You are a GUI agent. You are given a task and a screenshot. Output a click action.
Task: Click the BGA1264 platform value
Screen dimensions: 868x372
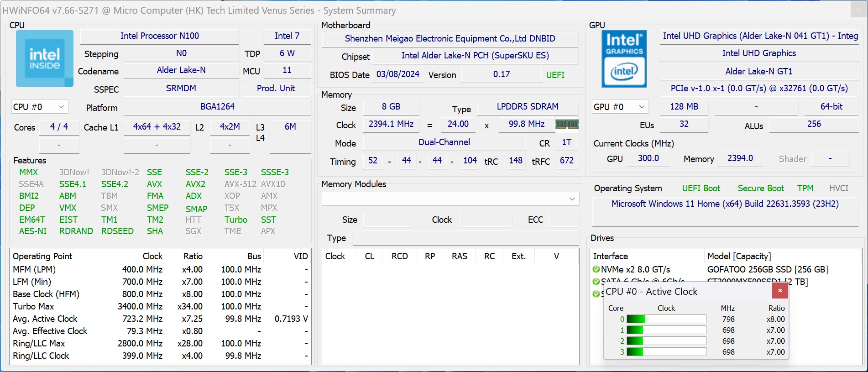(217, 107)
